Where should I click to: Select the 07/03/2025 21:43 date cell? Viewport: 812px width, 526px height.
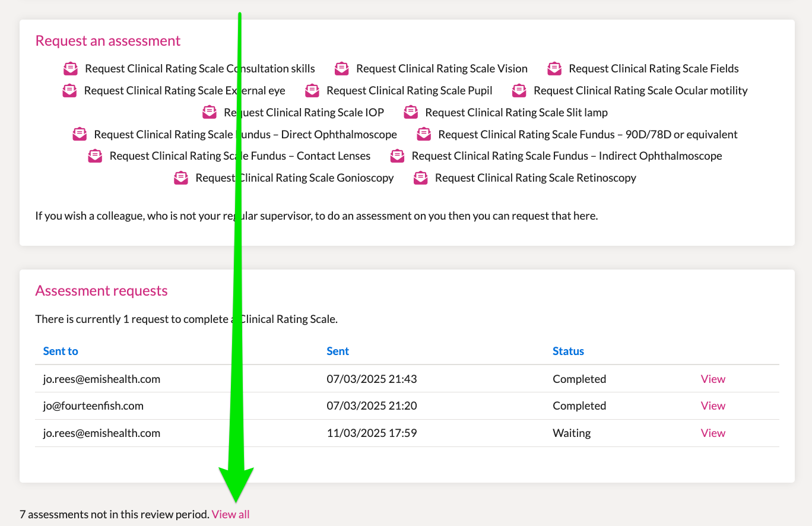(x=372, y=379)
